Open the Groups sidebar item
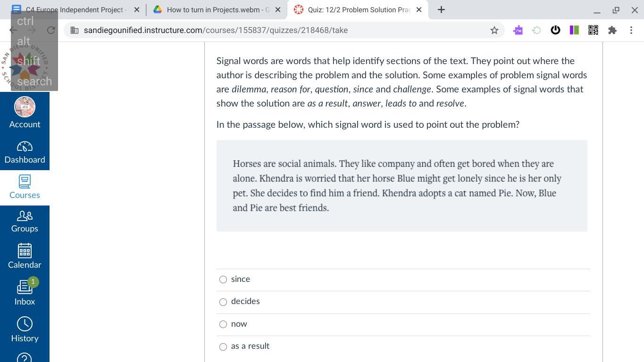This screenshot has height=362, width=644. [25, 222]
